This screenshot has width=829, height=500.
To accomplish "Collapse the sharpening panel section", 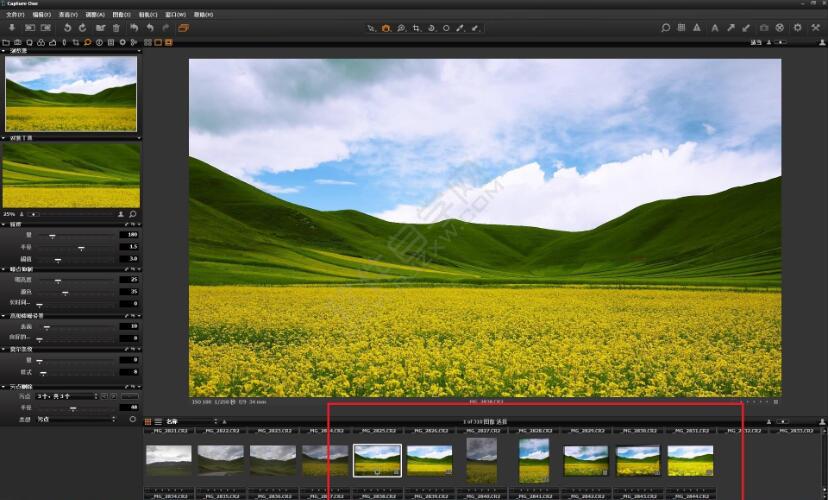I will tap(4, 224).
